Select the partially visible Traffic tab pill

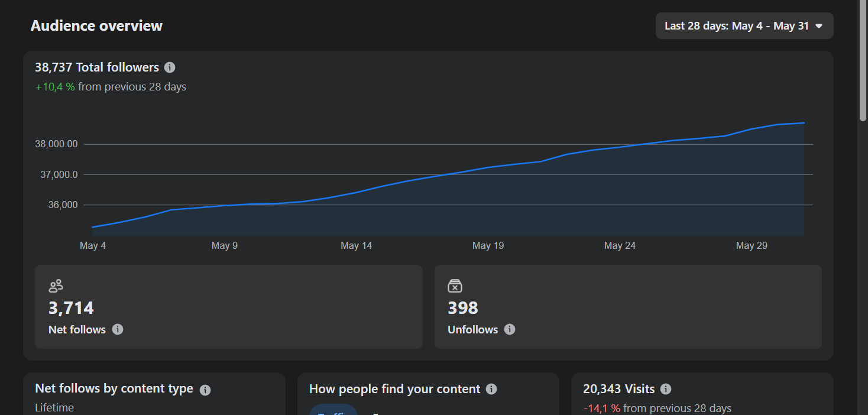coord(333,409)
